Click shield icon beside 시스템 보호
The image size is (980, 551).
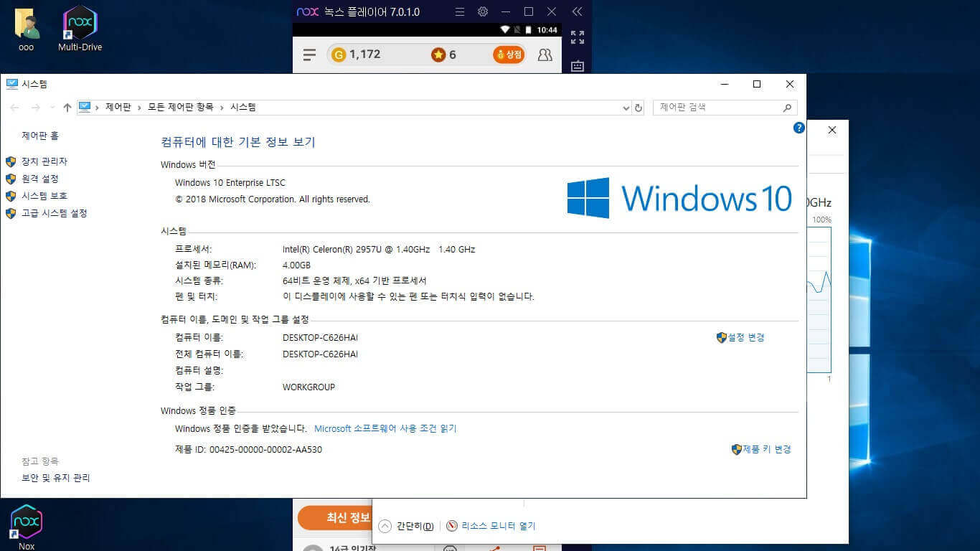point(11,196)
